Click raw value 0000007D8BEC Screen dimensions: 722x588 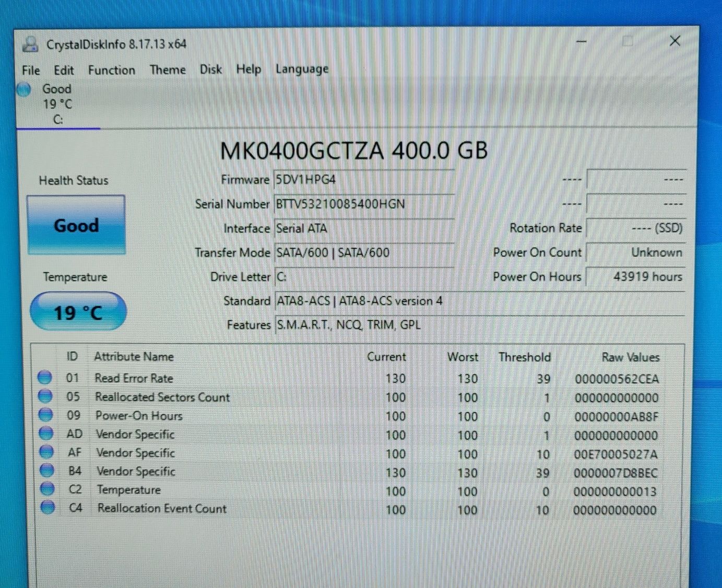point(616,473)
